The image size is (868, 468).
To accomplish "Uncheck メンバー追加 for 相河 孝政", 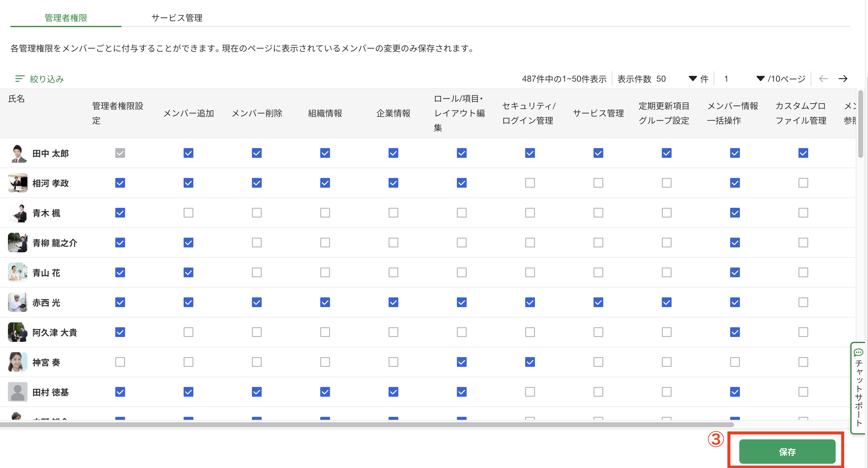I will [188, 183].
